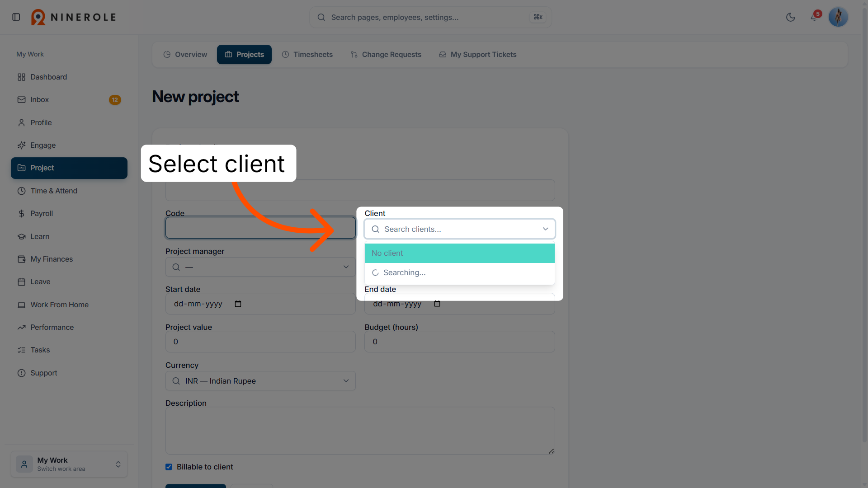The height and width of the screenshot is (488, 868).
Task: Open End date calendar picker icon
Action: [437, 304]
